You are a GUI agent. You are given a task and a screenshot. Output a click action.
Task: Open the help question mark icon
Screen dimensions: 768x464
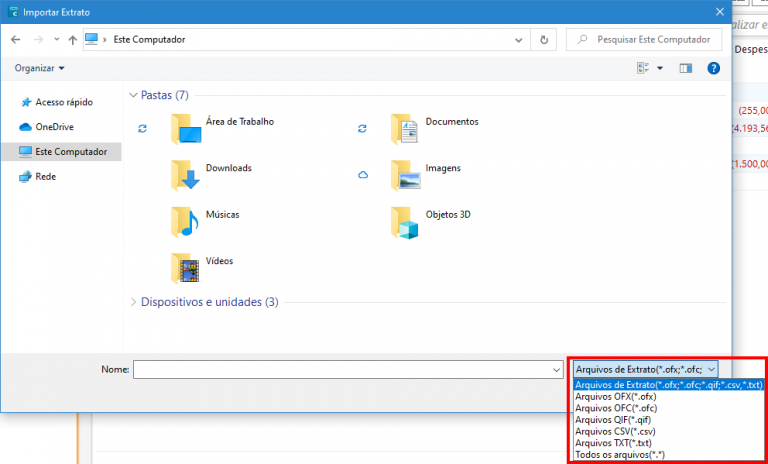[x=714, y=68]
